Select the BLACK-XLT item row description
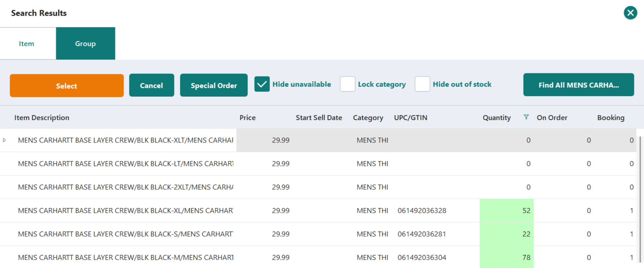 pyautogui.click(x=126, y=140)
